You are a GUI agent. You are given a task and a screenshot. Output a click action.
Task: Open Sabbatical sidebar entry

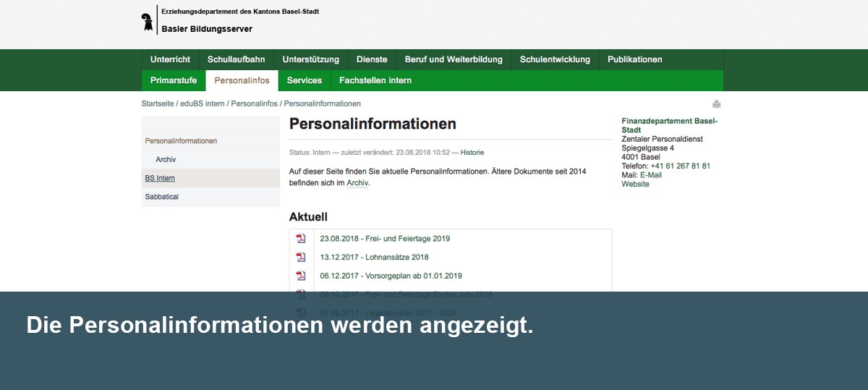[x=161, y=197]
